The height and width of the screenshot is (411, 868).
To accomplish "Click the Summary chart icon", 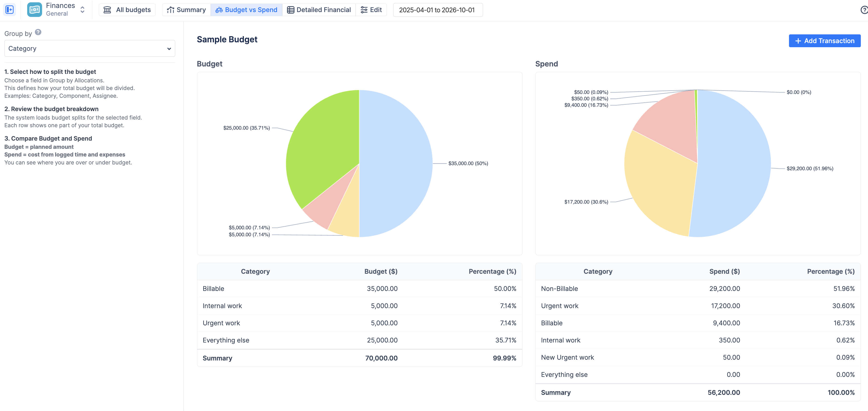I will [171, 10].
